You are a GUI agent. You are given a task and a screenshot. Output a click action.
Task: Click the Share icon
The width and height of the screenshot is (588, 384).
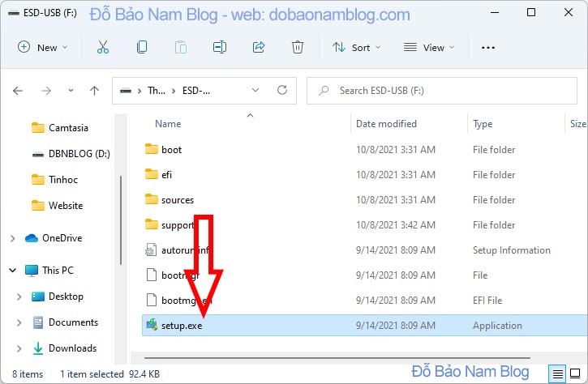[x=259, y=47]
